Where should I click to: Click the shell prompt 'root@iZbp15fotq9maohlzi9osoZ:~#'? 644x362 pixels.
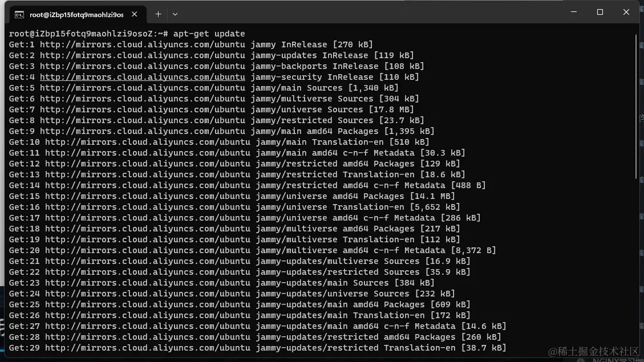[x=89, y=34]
